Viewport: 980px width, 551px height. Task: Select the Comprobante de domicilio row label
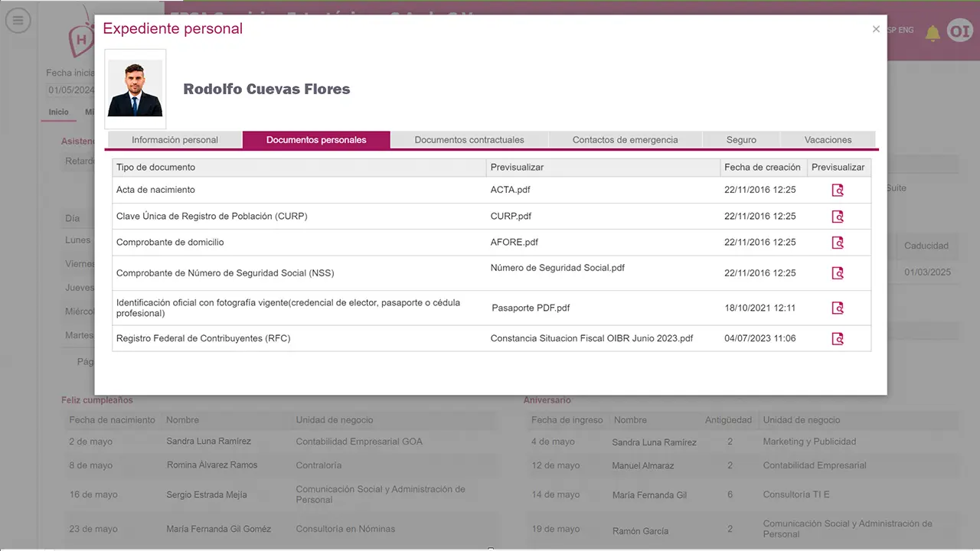(170, 243)
